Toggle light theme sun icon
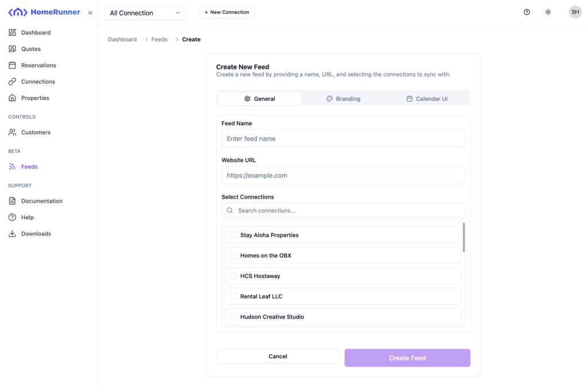This screenshot has height=387, width=588. point(548,12)
